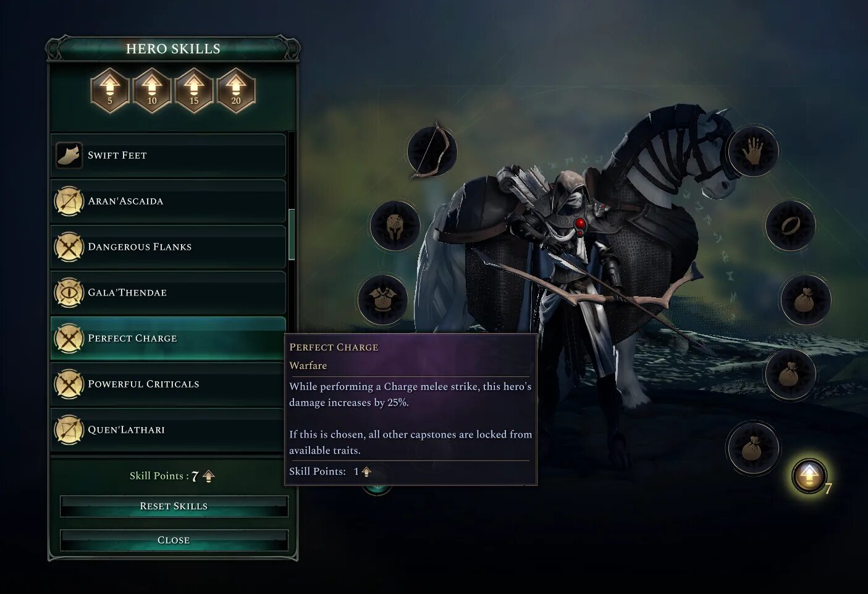The height and width of the screenshot is (594, 868).
Task: Choose the Aran'Ascaida skill
Action: (168, 201)
